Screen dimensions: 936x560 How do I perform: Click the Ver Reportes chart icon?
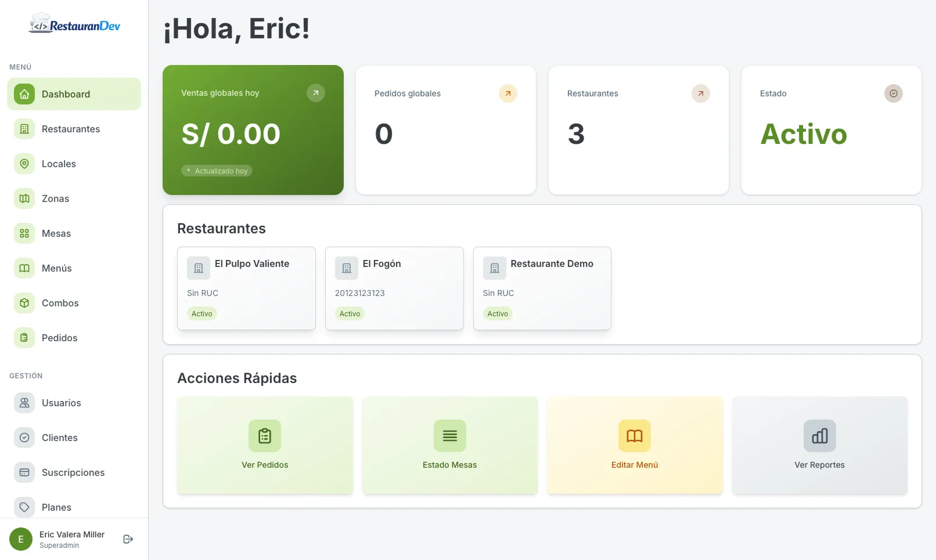(819, 436)
